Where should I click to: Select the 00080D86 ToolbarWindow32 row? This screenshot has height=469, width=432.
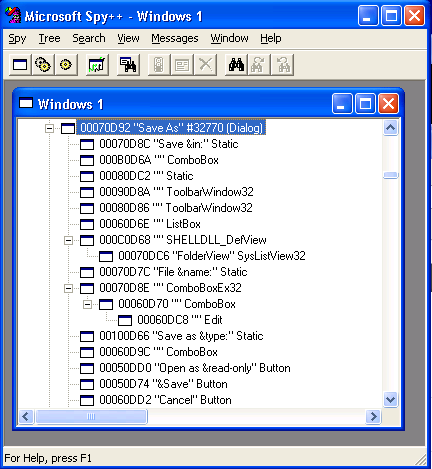176,208
